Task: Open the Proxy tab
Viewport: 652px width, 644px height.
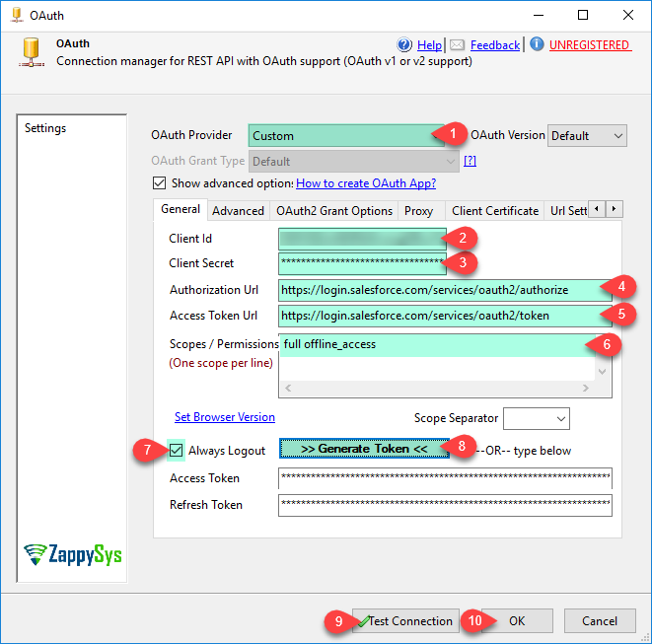Action: coord(419,211)
